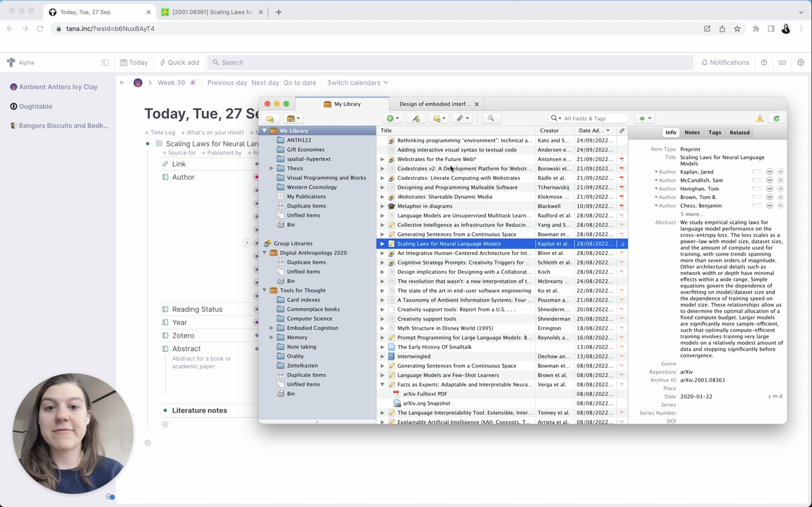Select the arXiv Fulltext PDF attachment
Image resolution: width=812 pixels, height=507 pixels.
[x=425, y=394]
